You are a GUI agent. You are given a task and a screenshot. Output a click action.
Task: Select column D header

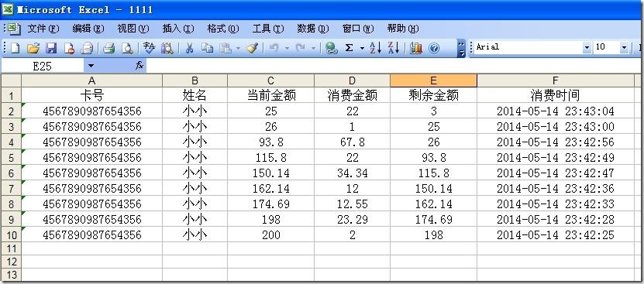click(x=352, y=80)
